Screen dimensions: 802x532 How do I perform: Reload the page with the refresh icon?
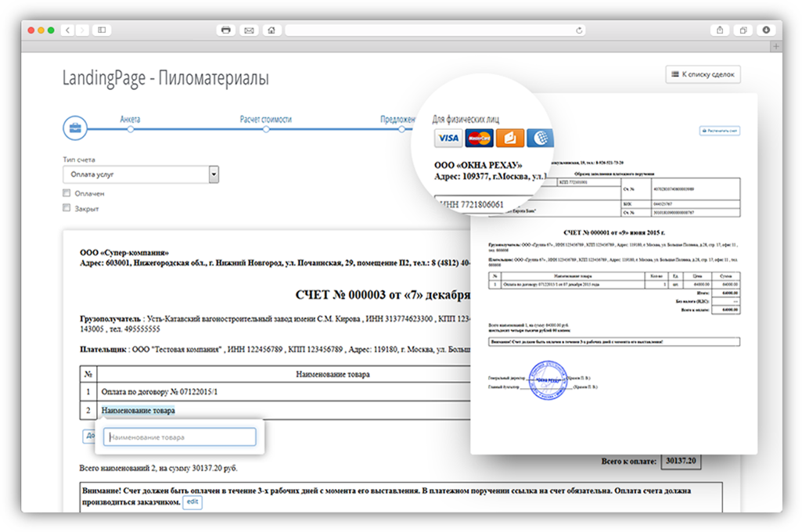(x=579, y=31)
